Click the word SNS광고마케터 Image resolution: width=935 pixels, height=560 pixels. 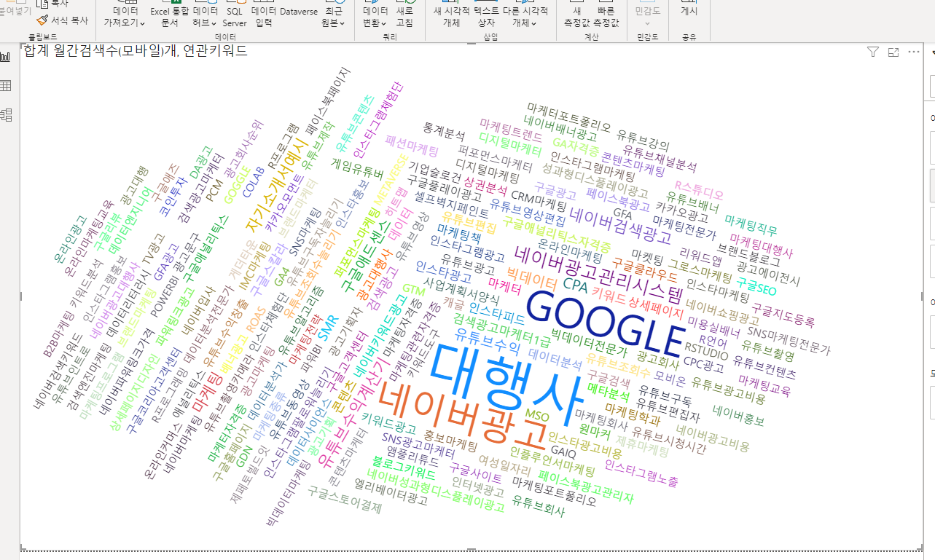pos(419,446)
